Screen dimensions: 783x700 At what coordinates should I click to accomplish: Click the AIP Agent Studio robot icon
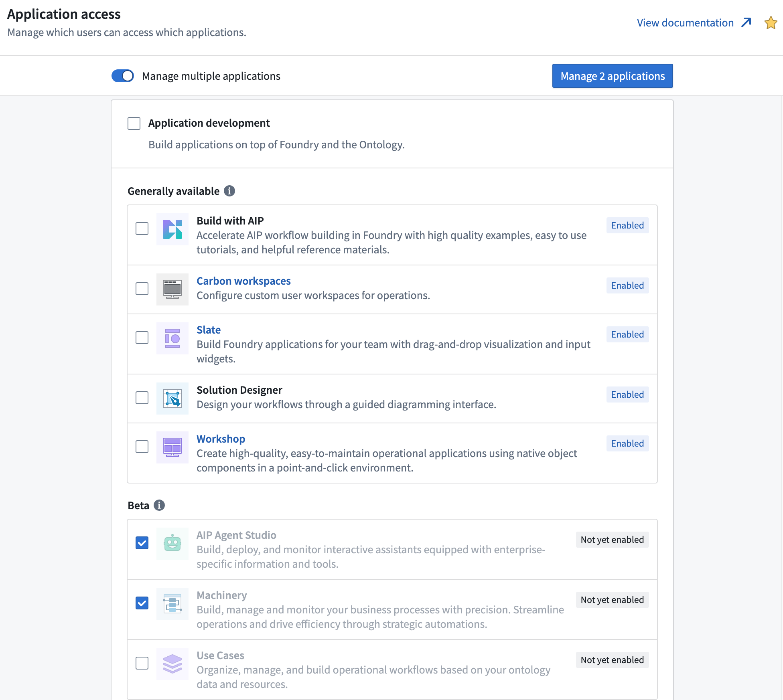(172, 544)
